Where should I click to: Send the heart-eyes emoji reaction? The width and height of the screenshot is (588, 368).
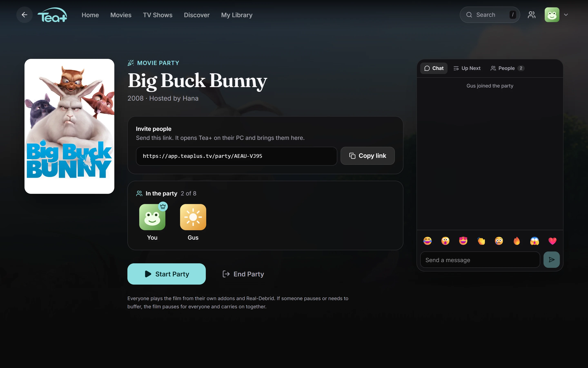[463, 241]
